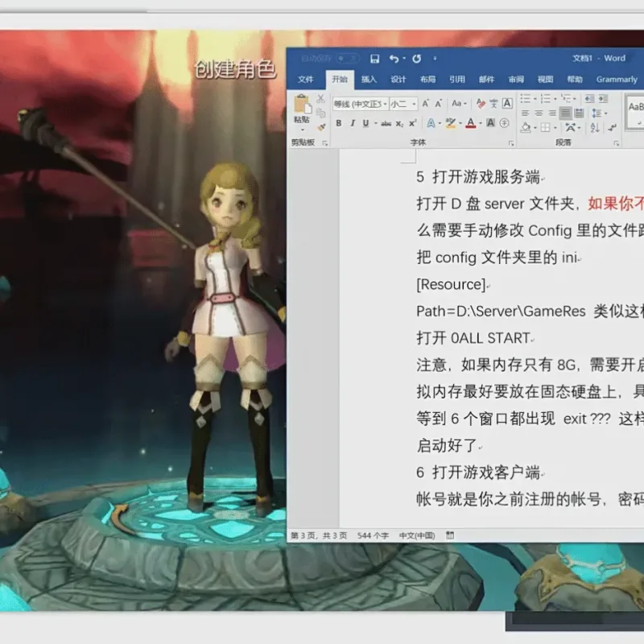Click the Subscript x₂ icon
This screenshot has width=644, height=644.
click(399, 124)
